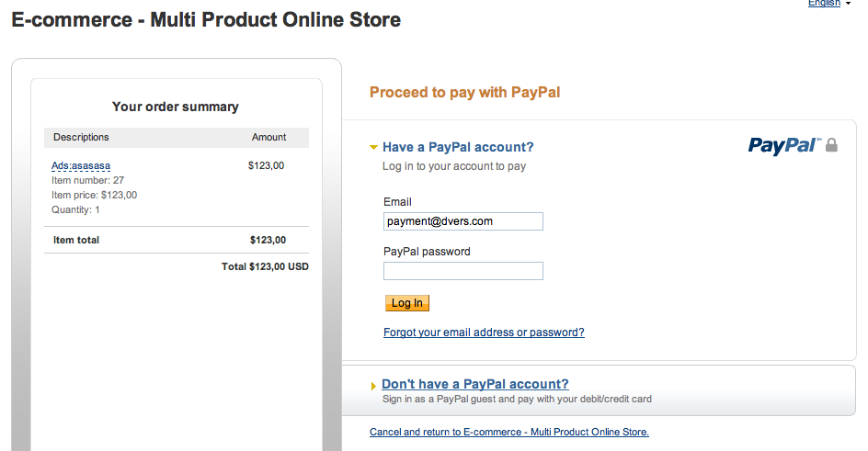Click the PayPal logo
868x451 pixels.
pos(783,145)
